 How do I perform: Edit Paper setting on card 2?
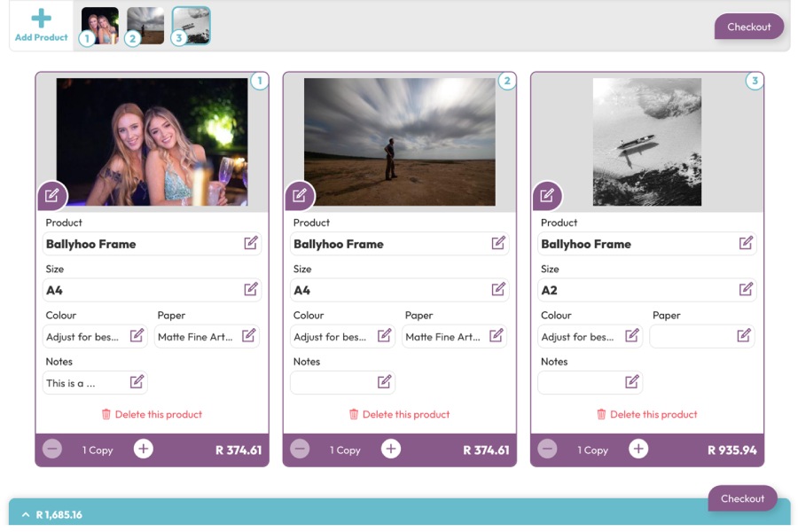pos(497,335)
